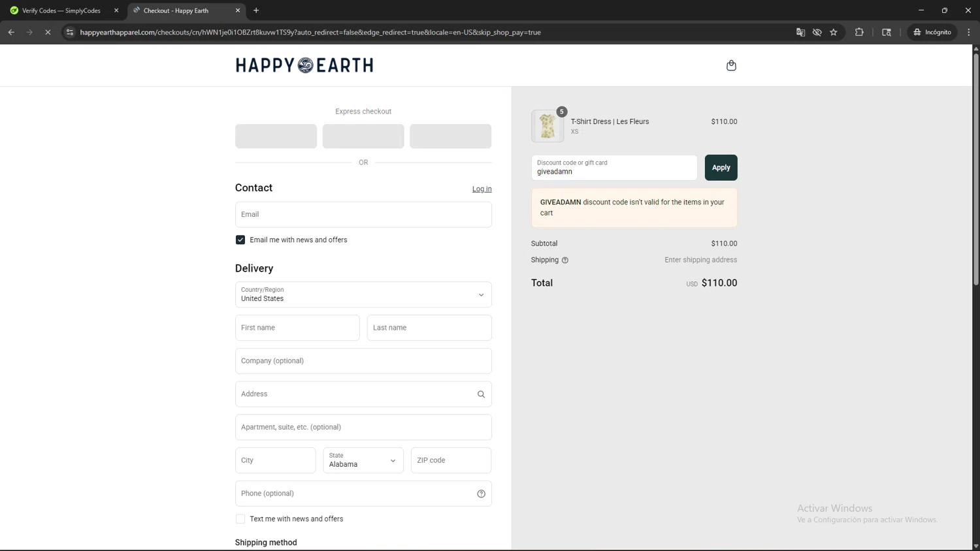
Task: Open browser extensions puzzle icon
Action: (859, 32)
